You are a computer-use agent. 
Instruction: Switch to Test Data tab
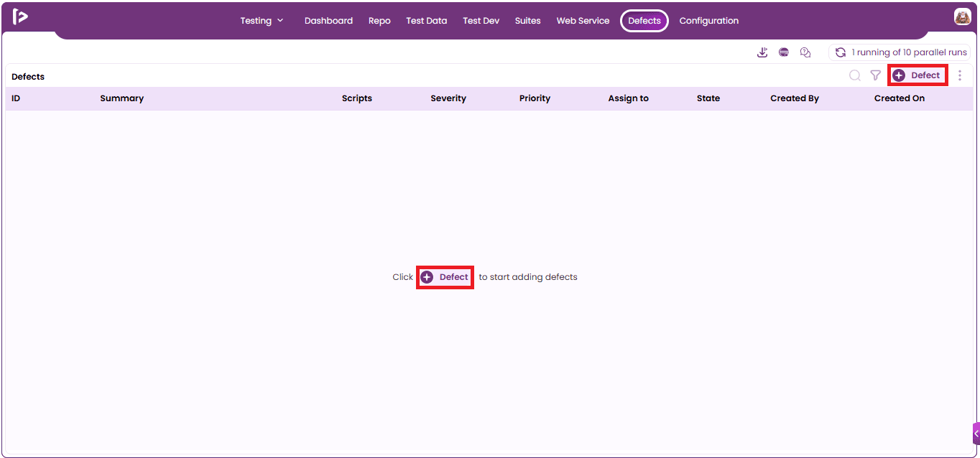[426, 21]
